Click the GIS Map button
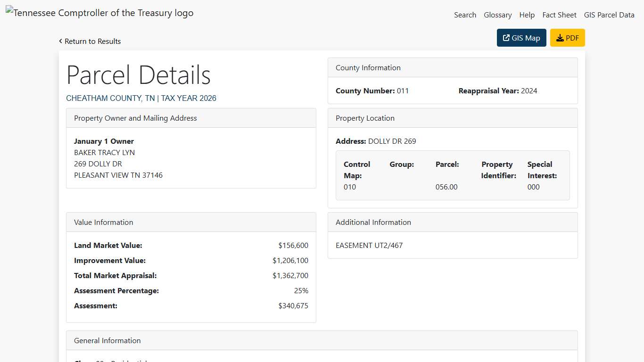The height and width of the screenshot is (362, 644). (521, 38)
